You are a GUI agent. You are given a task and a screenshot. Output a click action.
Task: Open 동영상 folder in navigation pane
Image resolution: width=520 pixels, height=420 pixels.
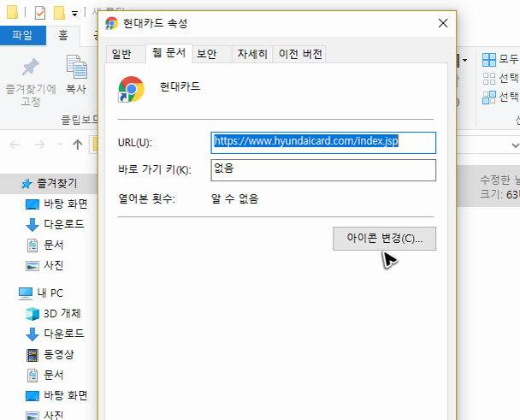pos(59,354)
